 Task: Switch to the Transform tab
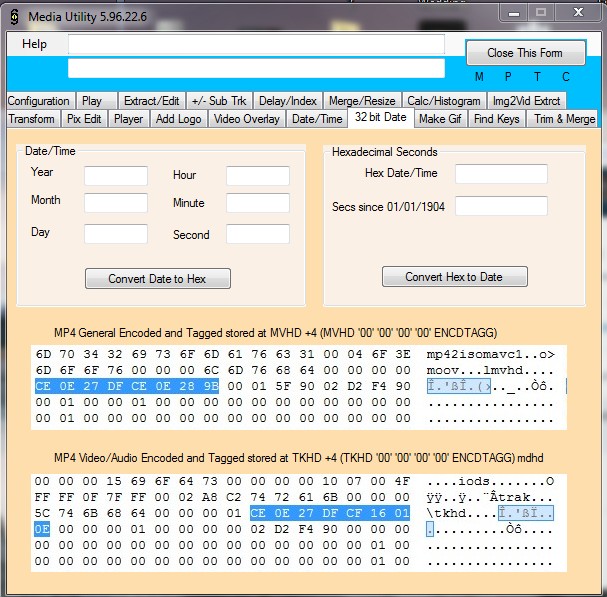tap(32, 119)
